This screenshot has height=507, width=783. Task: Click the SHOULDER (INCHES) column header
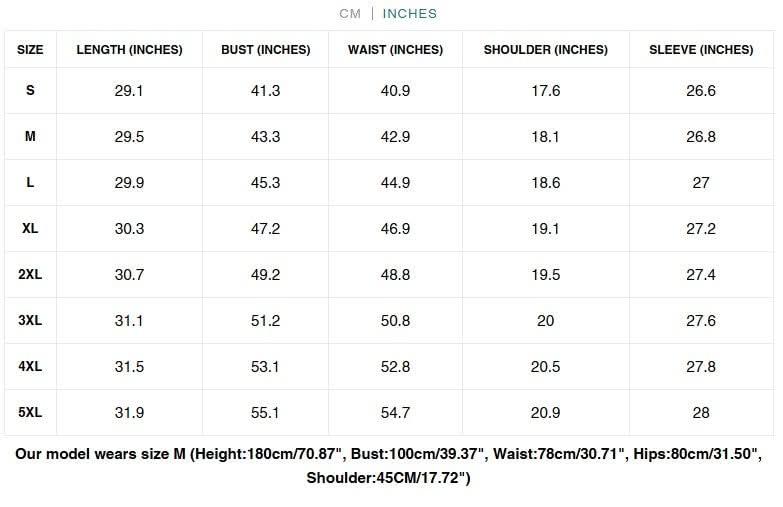tap(546, 49)
